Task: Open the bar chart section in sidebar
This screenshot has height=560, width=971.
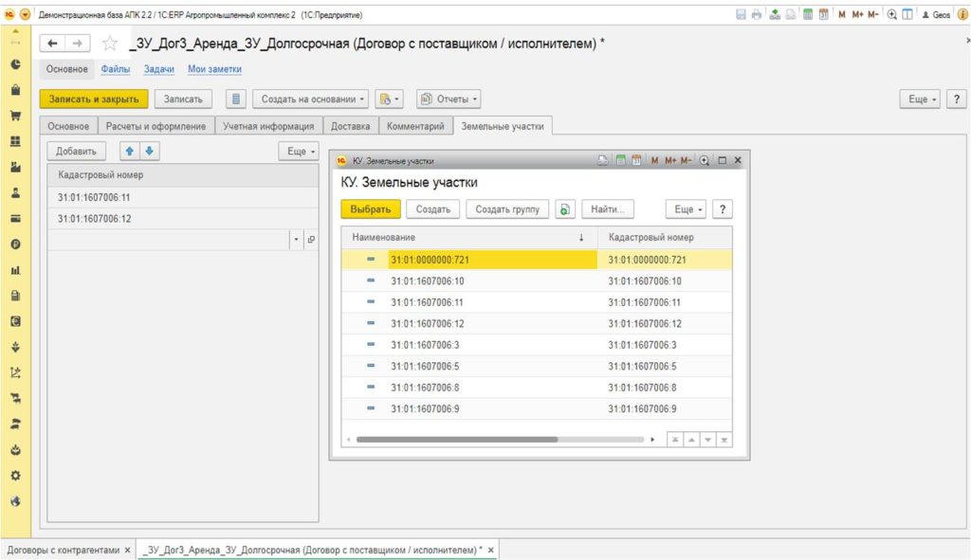Action: point(15,270)
